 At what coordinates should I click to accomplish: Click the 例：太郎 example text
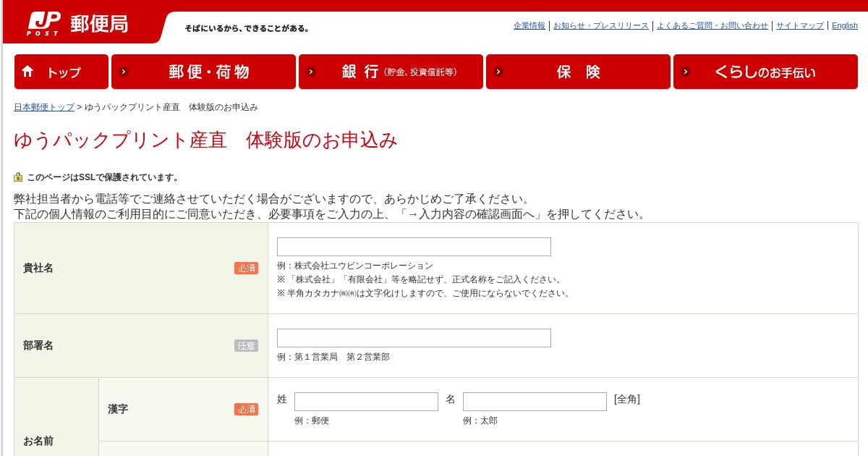tap(480, 421)
